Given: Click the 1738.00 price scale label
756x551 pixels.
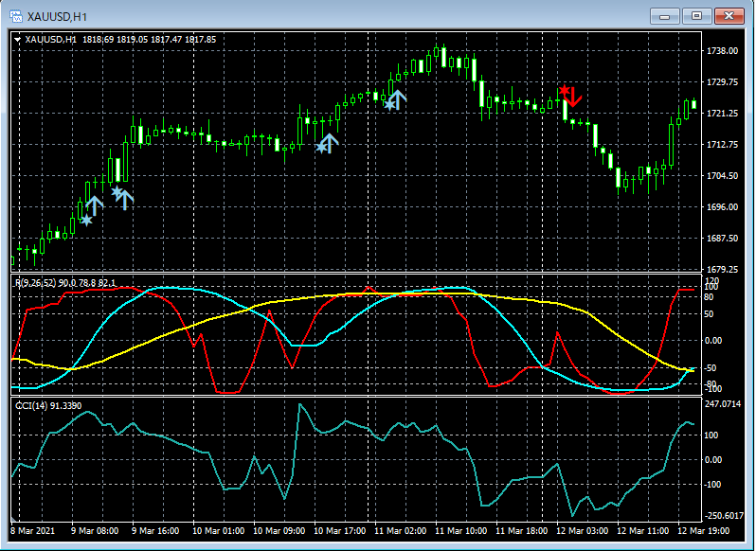Looking at the screenshot, I should tap(722, 51).
